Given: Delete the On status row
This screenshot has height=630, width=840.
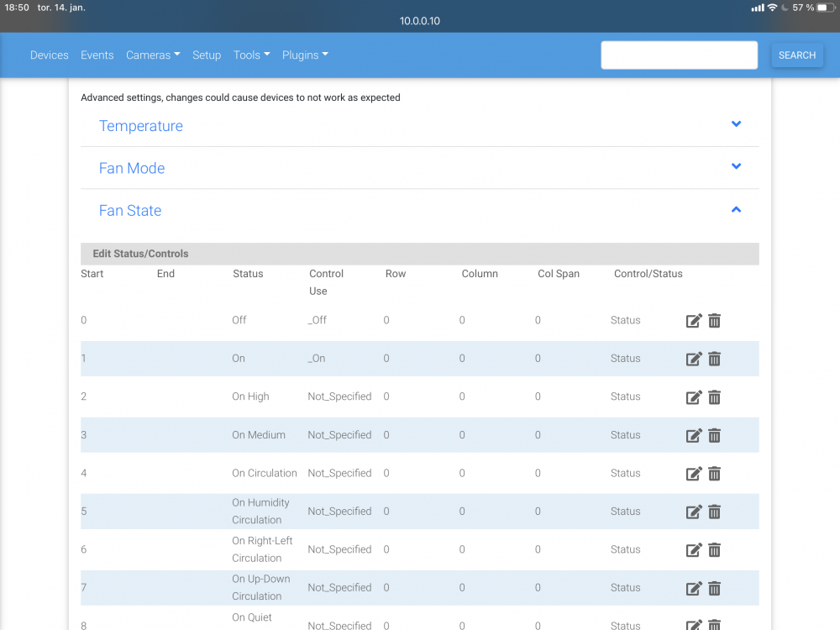Looking at the screenshot, I should click(x=714, y=359).
